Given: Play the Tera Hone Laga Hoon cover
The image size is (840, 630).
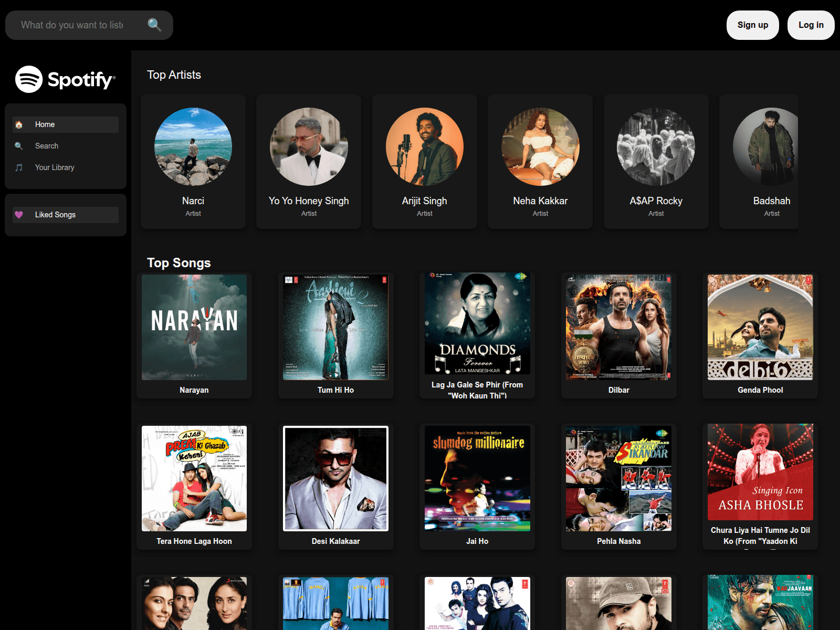Looking at the screenshot, I should click(x=194, y=478).
